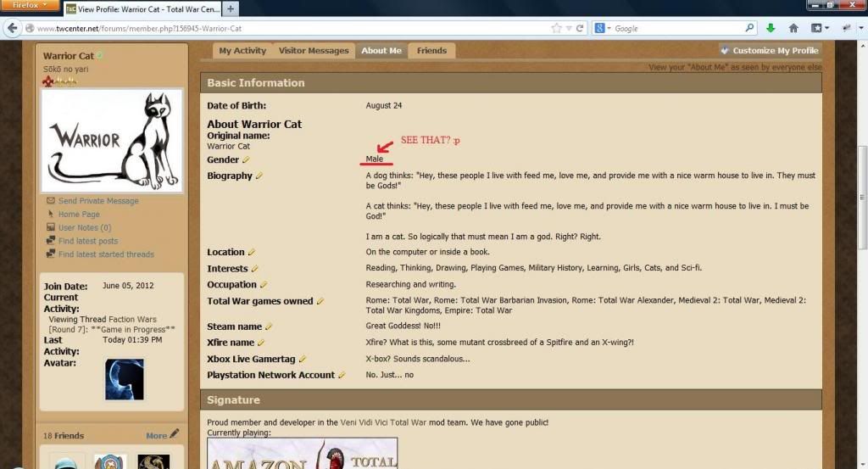The image size is (868, 469).
Task: Edit Biography using its pencil icon
Action: click(x=259, y=176)
